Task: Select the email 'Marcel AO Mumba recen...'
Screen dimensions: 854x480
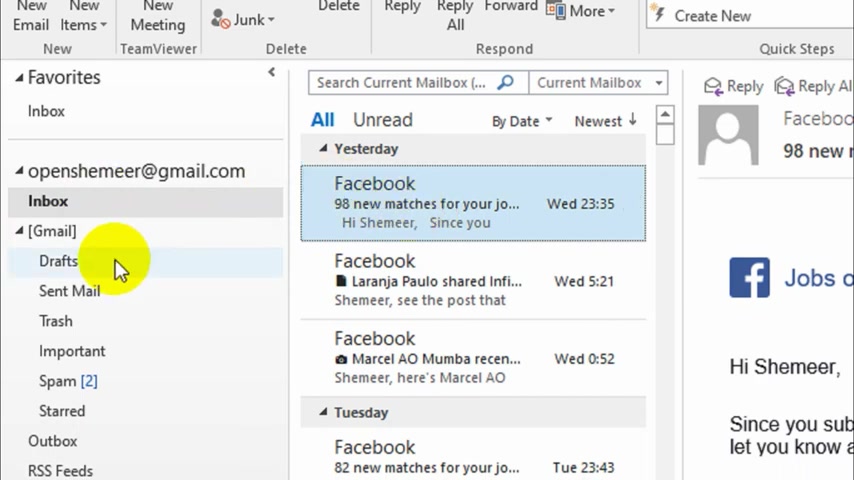Action: (473, 358)
